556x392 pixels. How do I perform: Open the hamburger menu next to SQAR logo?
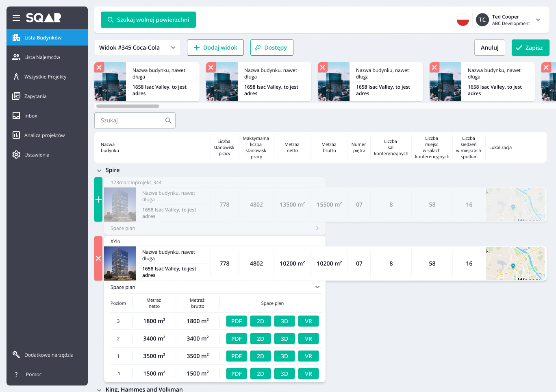16,18
